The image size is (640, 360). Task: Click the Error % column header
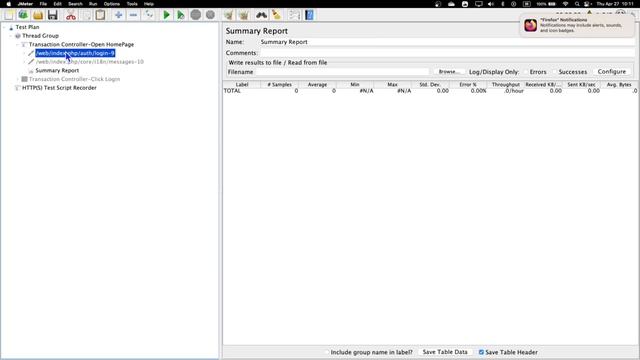tap(468, 84)
